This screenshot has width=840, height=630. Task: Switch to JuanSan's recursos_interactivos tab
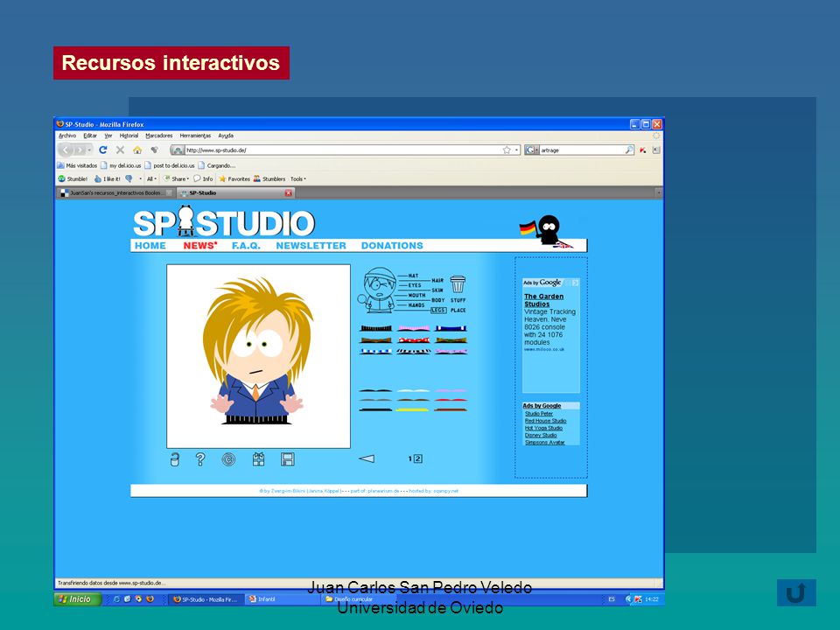[115, 192]
